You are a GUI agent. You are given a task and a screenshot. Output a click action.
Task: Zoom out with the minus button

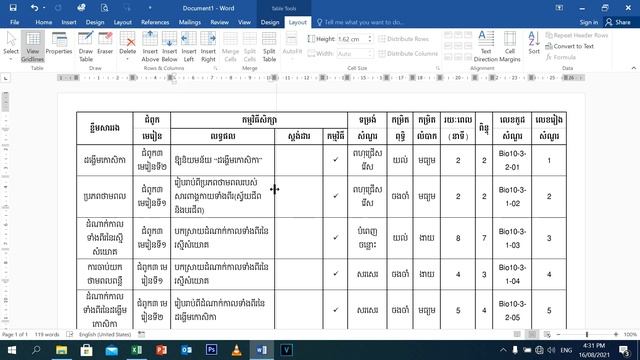[x=558, y=334]
